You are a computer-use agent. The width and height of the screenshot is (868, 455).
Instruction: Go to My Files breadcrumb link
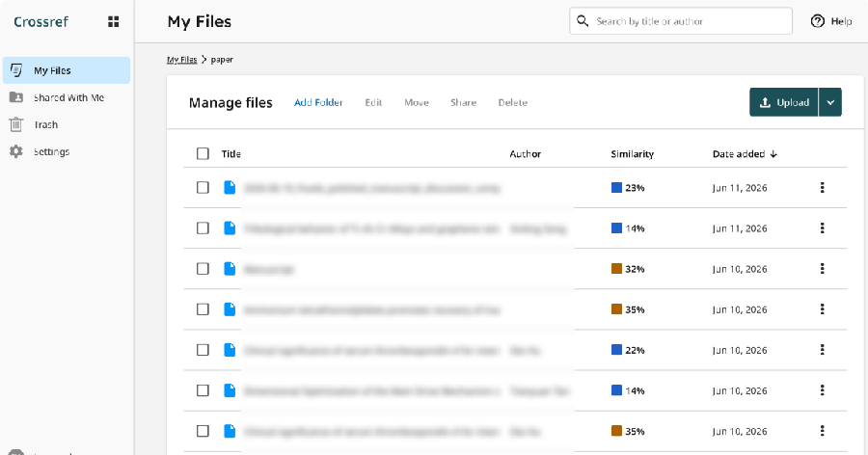182,59
